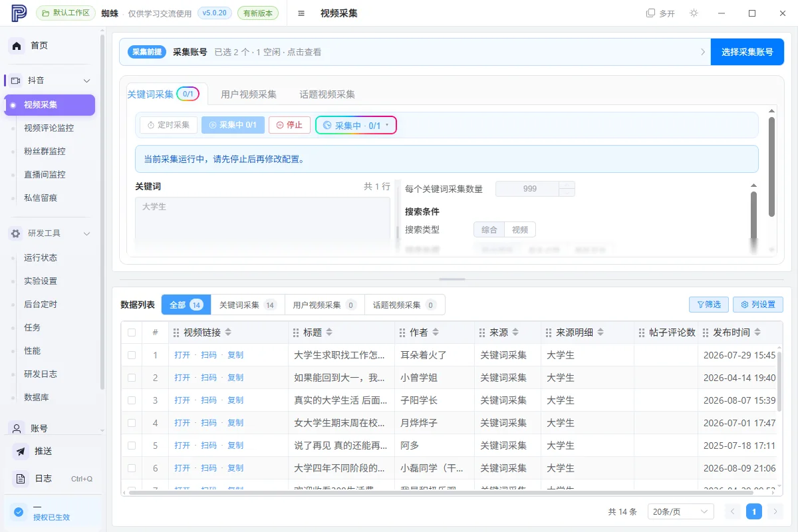Select 综合 search type option
The image size is (798, 532).
coord(489,229)
